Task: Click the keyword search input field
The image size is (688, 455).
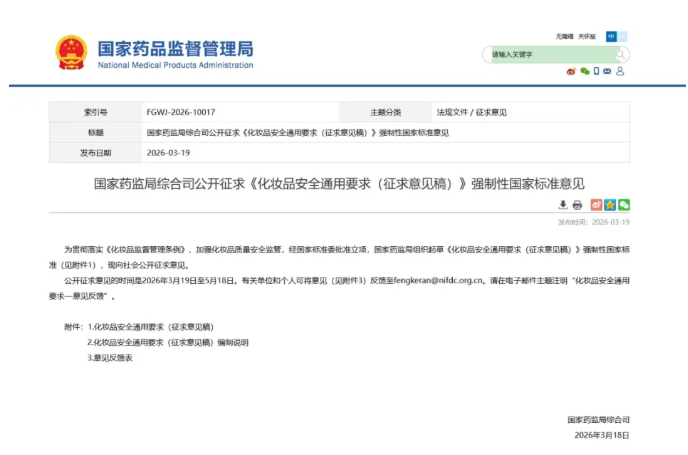Action: [x=550, y=54]
